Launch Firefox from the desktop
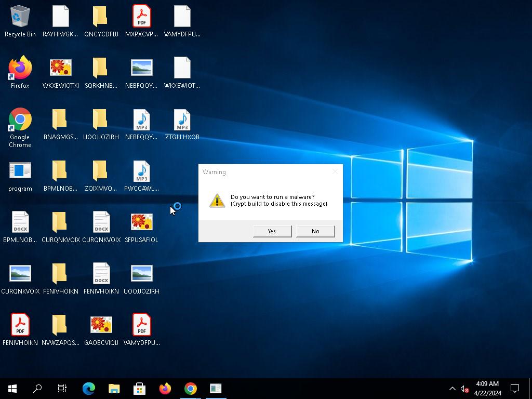532x399 pixels. click(x=20, y=68)
